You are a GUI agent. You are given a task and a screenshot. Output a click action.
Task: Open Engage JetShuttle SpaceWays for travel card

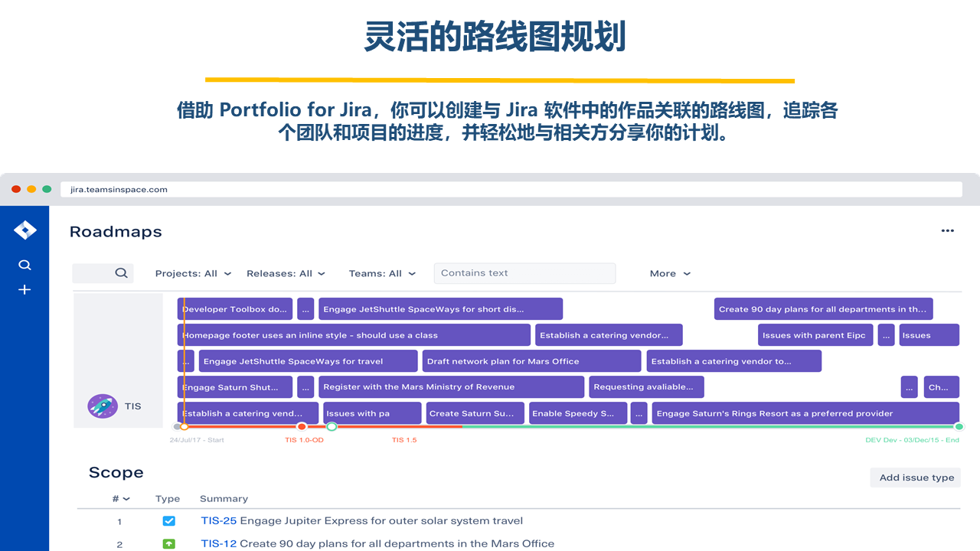coord(309,361)
